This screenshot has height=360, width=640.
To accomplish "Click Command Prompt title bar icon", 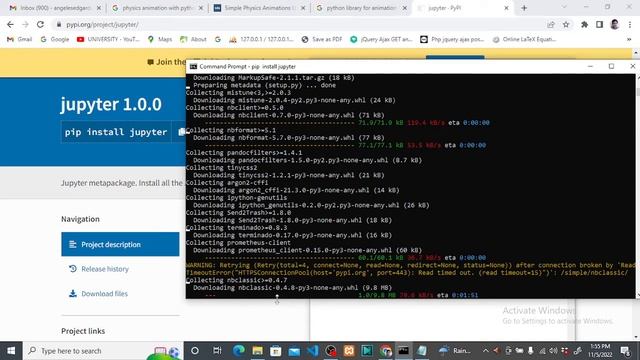I will [193, 66].
